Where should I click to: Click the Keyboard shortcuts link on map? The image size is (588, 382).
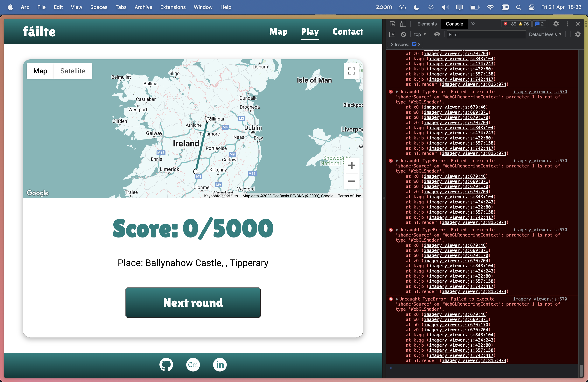[221, 196]
